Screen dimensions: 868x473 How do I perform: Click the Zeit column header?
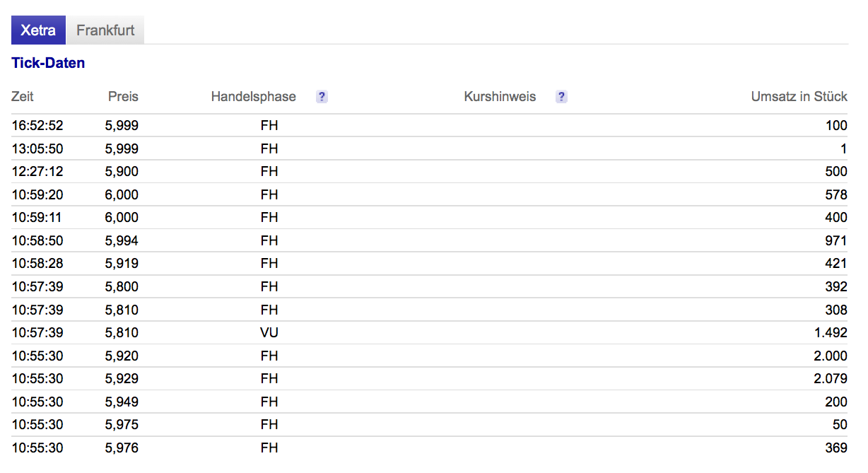(x=23, y=97)
